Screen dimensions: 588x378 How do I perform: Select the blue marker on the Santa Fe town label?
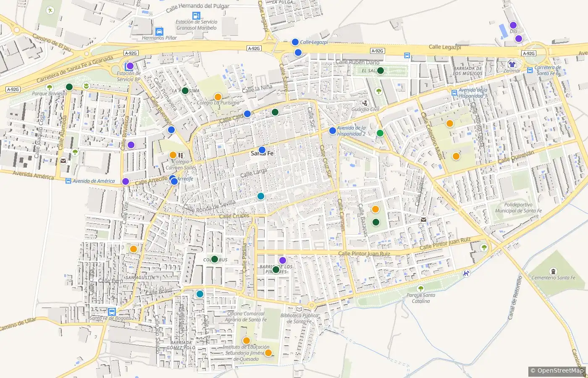click(x=262, y=150)
